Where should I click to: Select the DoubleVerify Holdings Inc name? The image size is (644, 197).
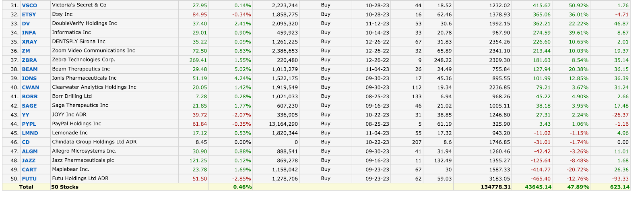point(85,23)
